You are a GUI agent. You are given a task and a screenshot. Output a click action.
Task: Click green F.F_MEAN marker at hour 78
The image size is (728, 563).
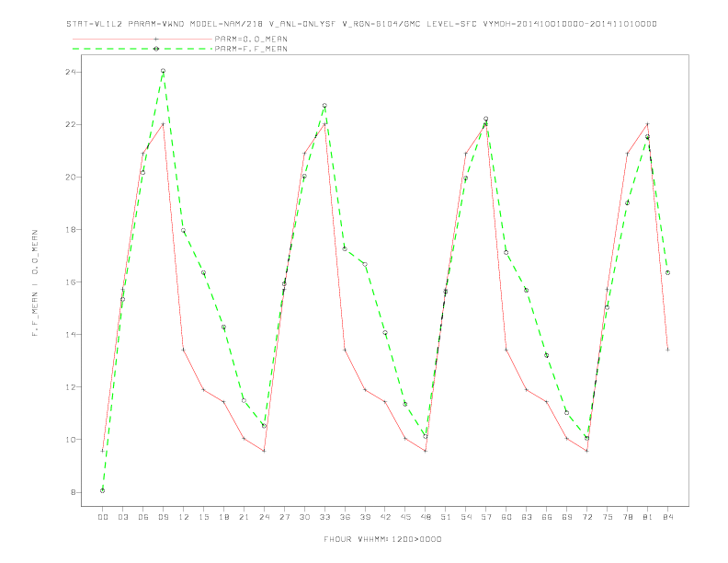coord(627,203)
